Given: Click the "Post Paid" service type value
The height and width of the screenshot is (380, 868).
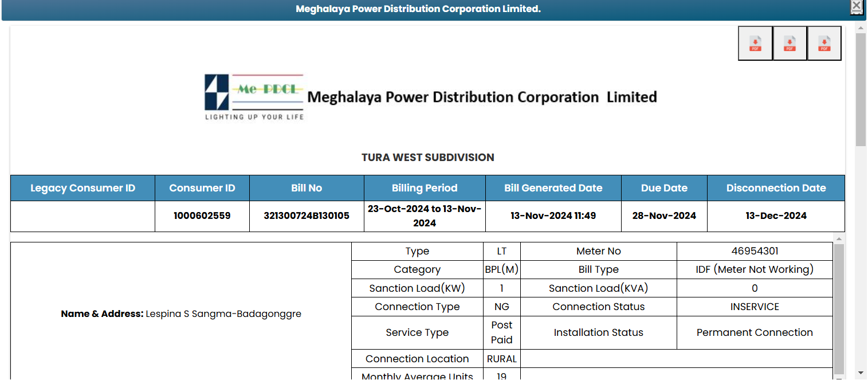Looking at the screenshot, I should click(x=502, y=332).
